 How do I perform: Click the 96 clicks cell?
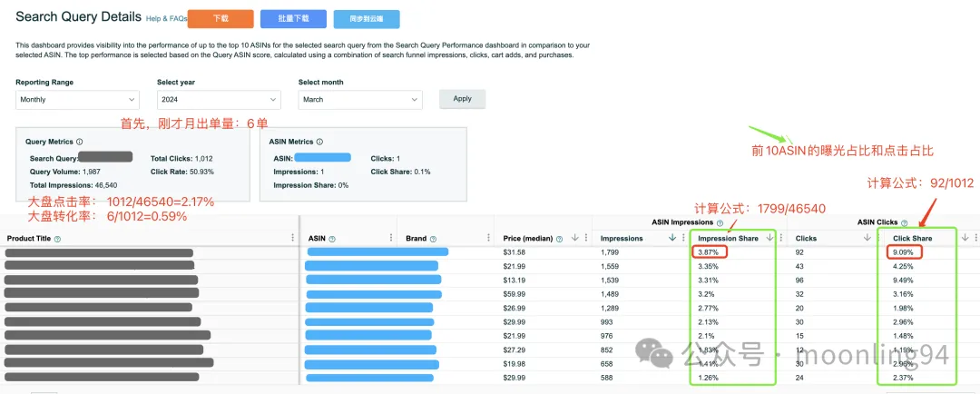(800, 281)
